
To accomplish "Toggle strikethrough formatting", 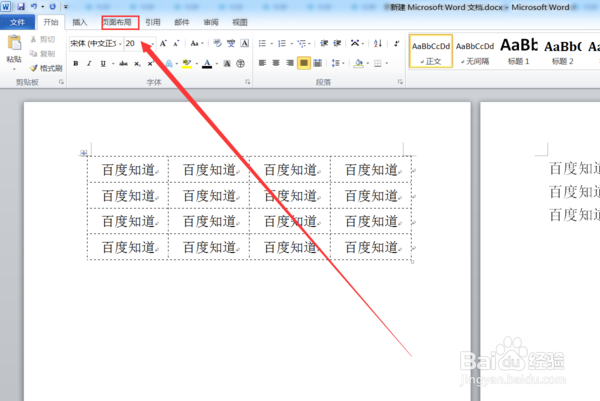I will coord(123,64).
